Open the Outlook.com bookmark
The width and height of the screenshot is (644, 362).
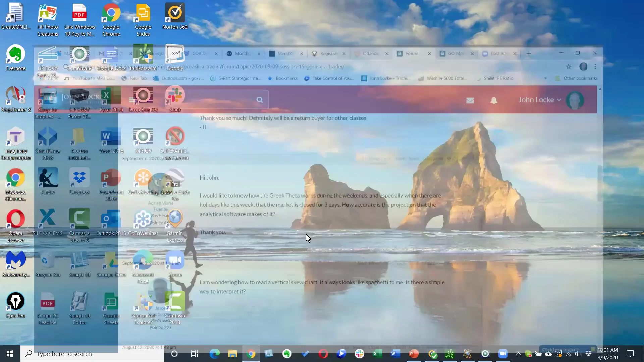pyautogui.click(x=178, y=78)
